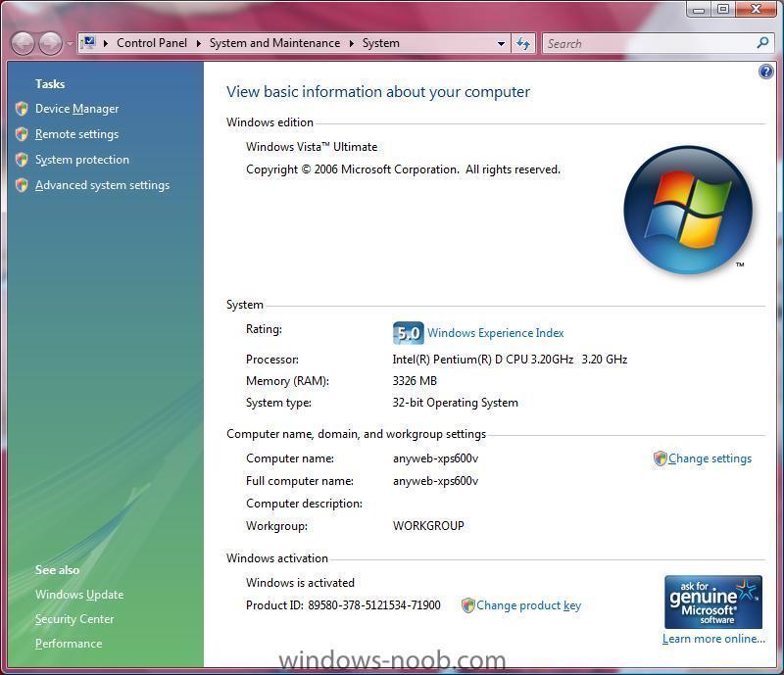Viewport: 784px width, 675px height.
Task: Click the Intel Pentium D processor value
Action: [510, 360]
